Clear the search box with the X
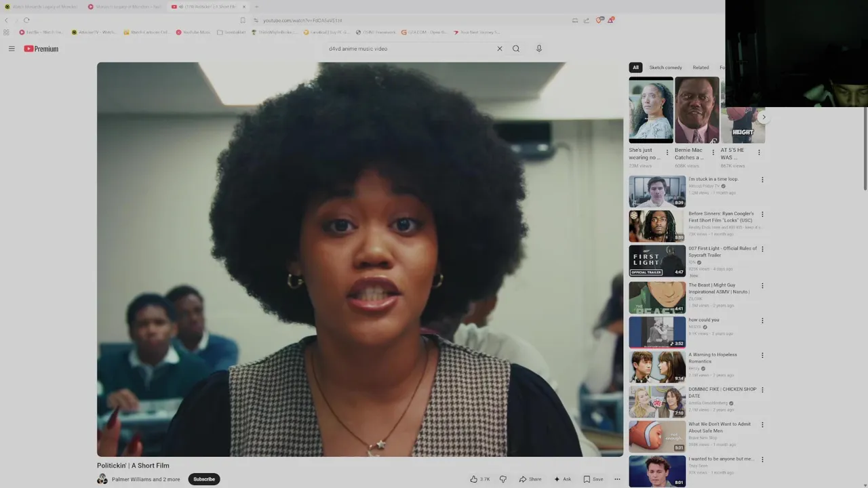868x488 pixels. pos(500,49)
